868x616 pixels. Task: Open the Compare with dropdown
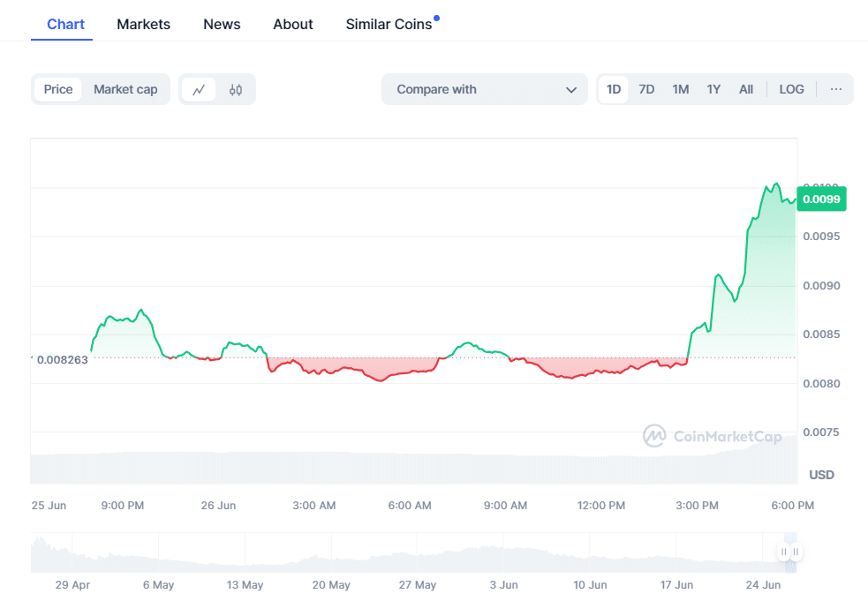coord(485,89)
